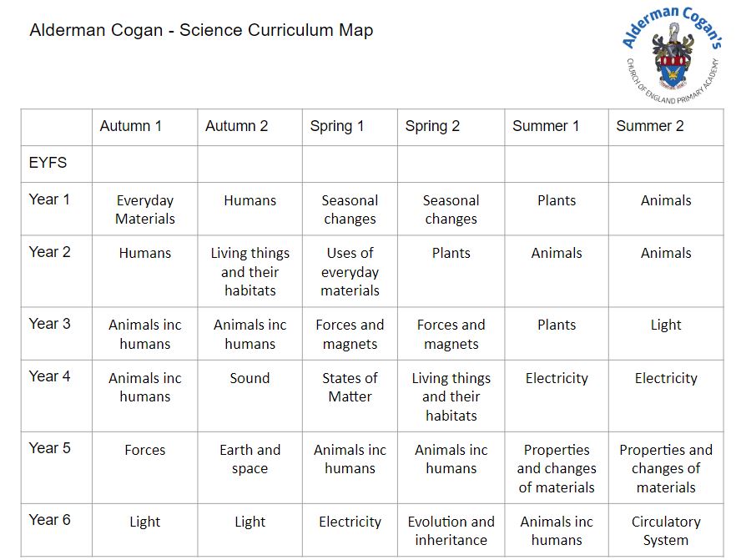
Task: Select the Forces cell in Year 5
Action: coord(145,450)
